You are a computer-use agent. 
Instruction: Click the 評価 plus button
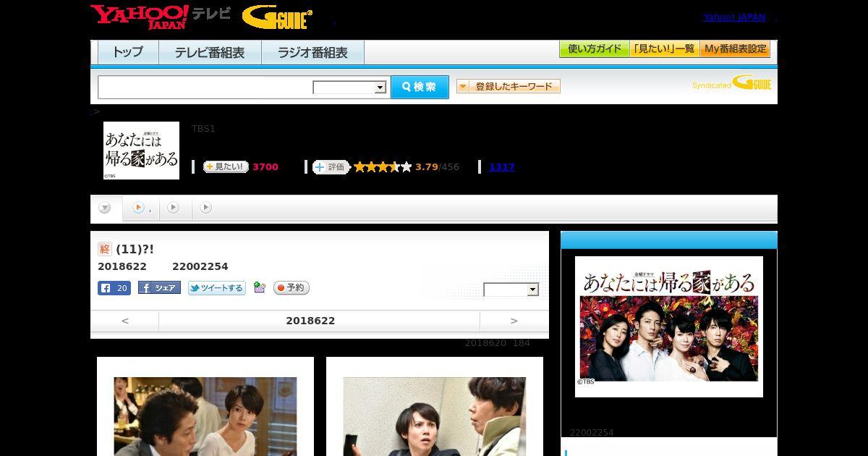[331, 166]
